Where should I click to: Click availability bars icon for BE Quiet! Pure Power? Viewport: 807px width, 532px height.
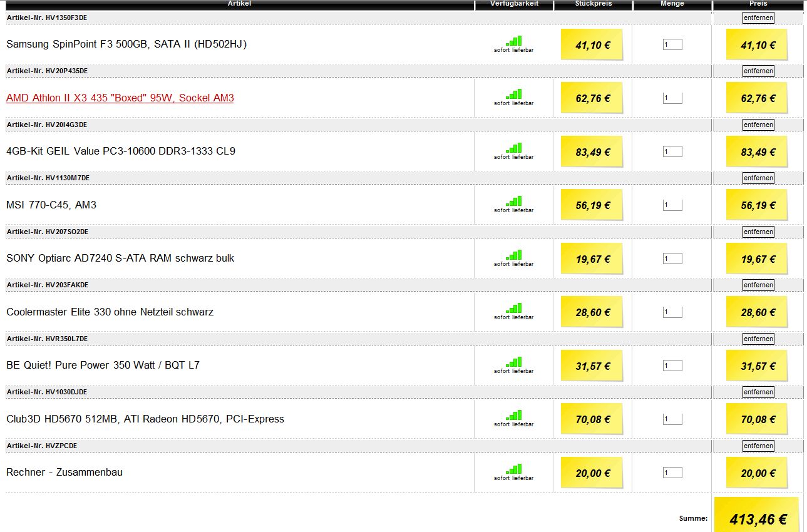(x=514, y=362)
